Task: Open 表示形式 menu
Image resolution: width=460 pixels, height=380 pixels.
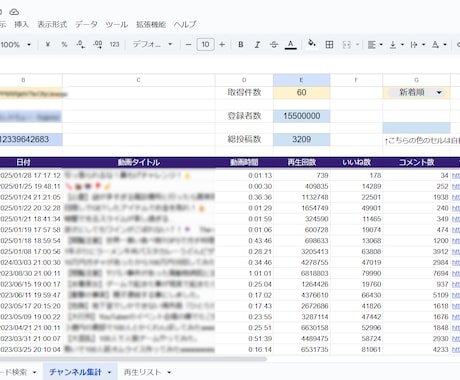Action: click(52, 24)
